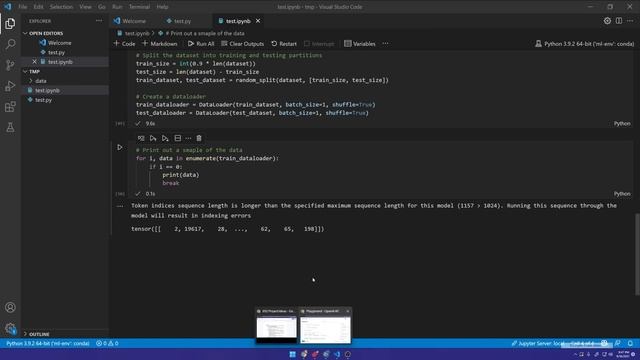Viewport: 640px width, 360px height.
Task: Open the Accounts menu icon
Action: (x=10, y=307)
